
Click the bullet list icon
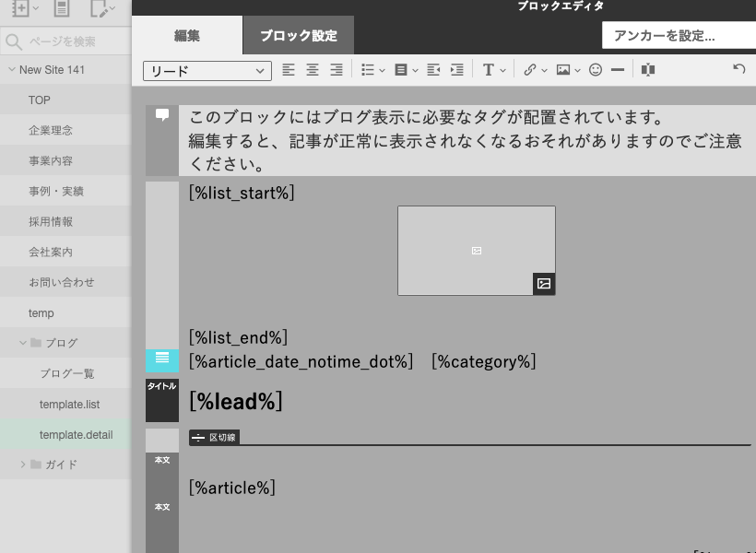(x=367, y=70)
